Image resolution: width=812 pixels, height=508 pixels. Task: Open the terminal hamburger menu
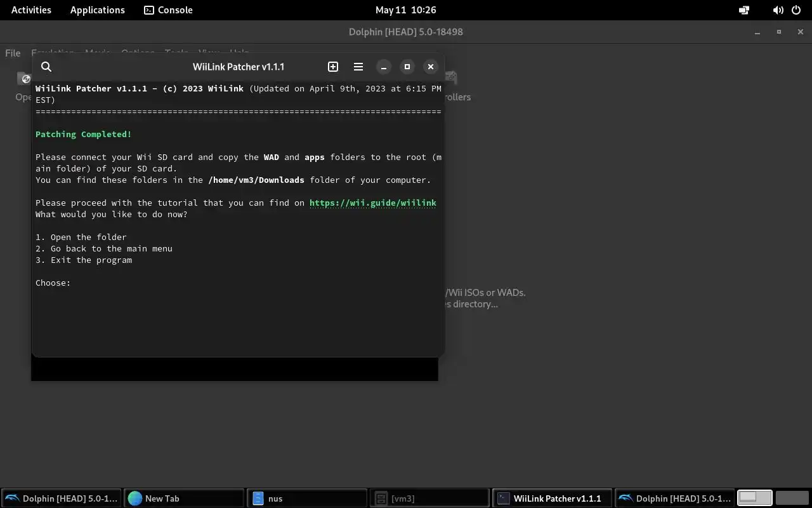pos(358,67)
